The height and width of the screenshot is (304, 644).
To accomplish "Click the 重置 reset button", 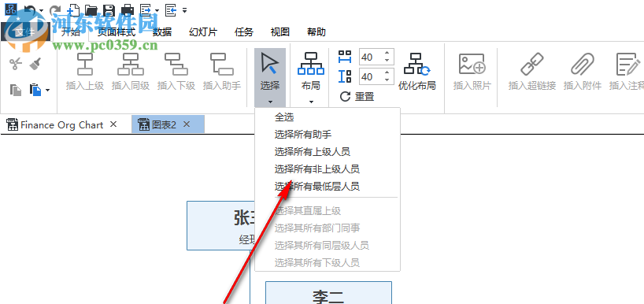I will tap(357, 97).
